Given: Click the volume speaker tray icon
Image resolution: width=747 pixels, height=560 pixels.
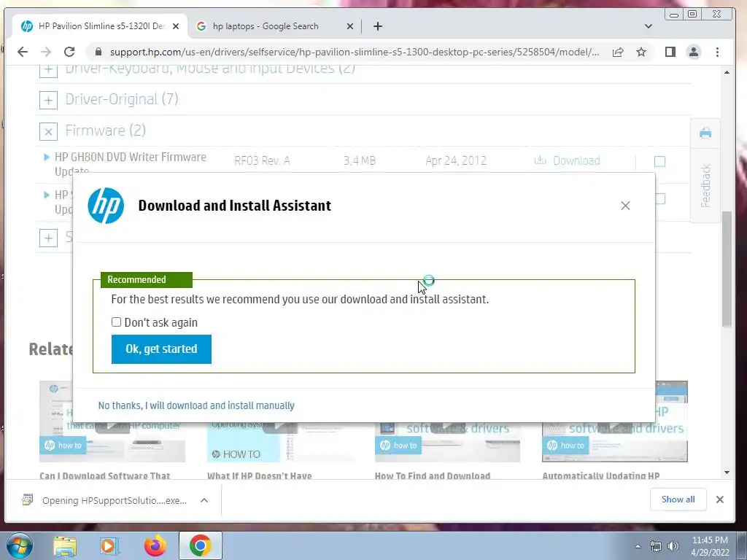Looking at the screenshot, I should (x=673, y=547).
